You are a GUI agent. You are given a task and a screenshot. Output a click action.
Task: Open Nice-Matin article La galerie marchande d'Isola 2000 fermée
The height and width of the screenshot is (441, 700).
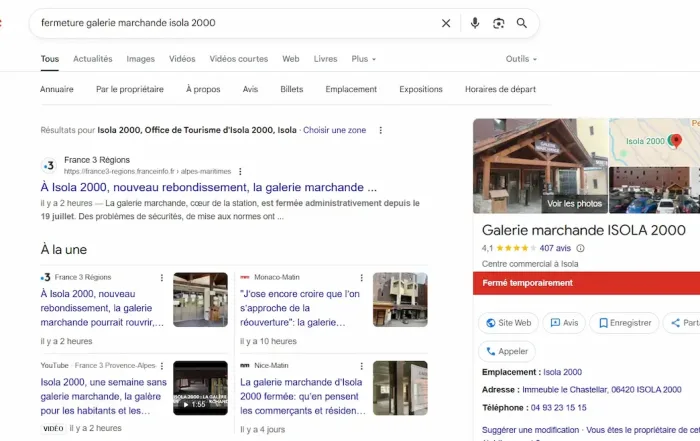(303, 396)
